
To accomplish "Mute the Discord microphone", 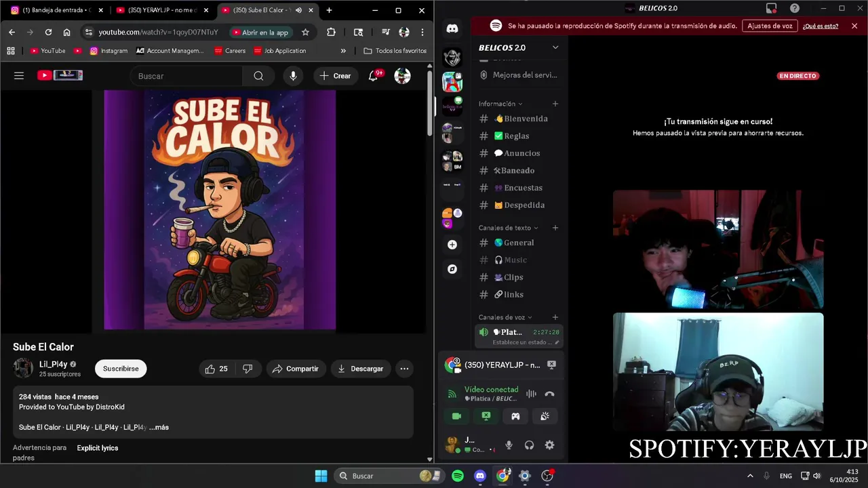I will click(509, 445).
